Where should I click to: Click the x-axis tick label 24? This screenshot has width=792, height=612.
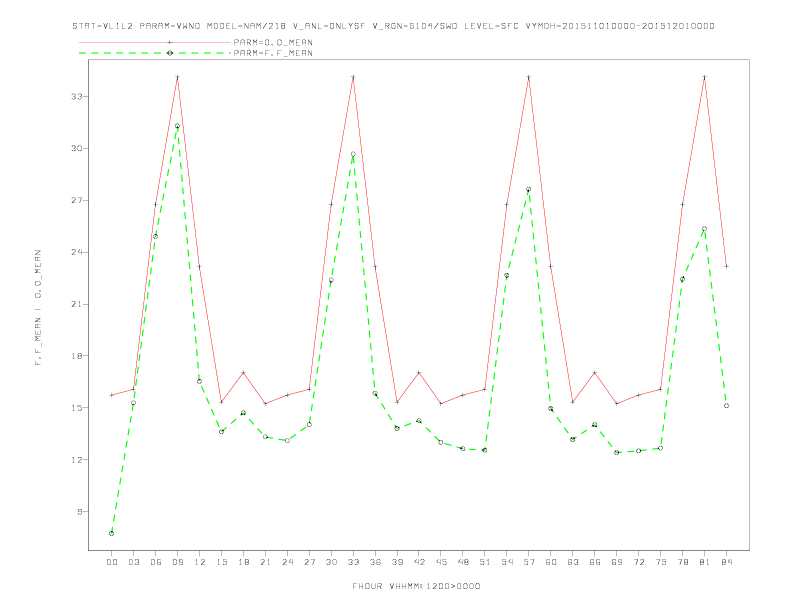coord(287,562)
